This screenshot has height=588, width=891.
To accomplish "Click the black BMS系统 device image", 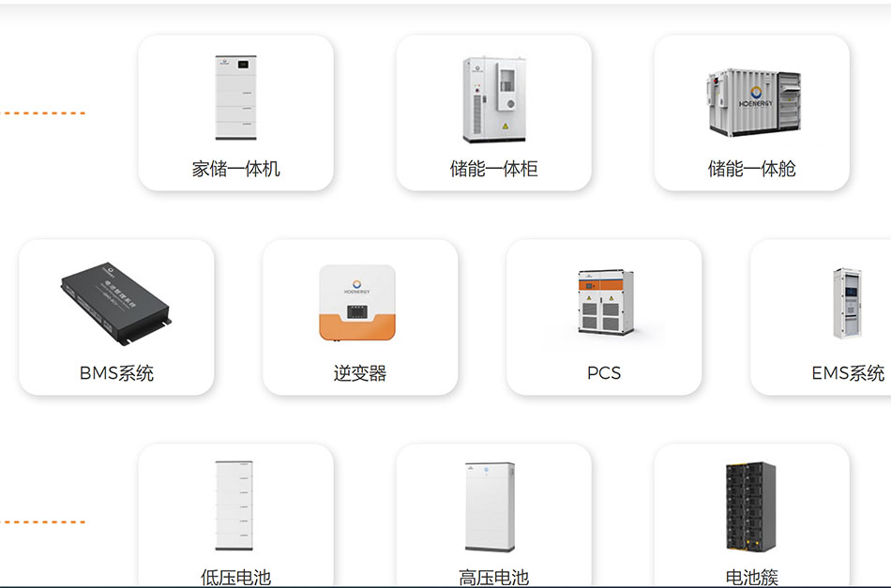I will coord(116,302).
